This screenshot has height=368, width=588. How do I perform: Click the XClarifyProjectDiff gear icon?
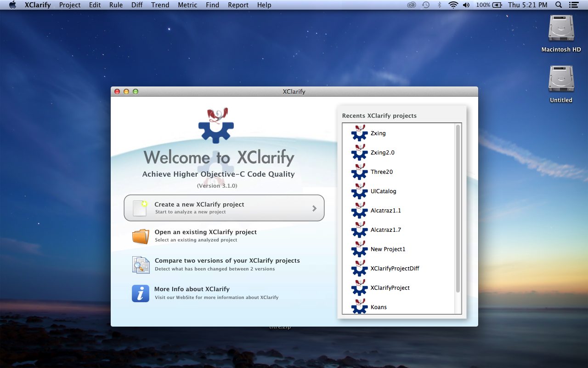(x=359, y=268)
